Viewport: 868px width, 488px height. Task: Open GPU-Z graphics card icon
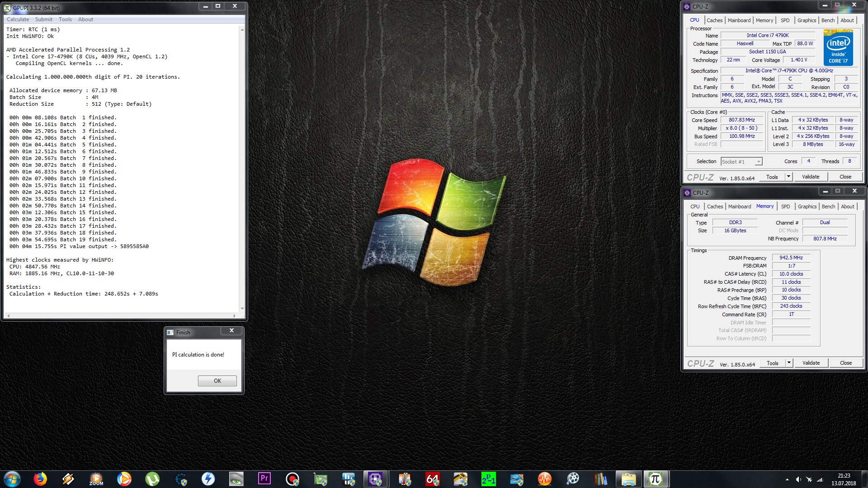(x=321, y=479)
